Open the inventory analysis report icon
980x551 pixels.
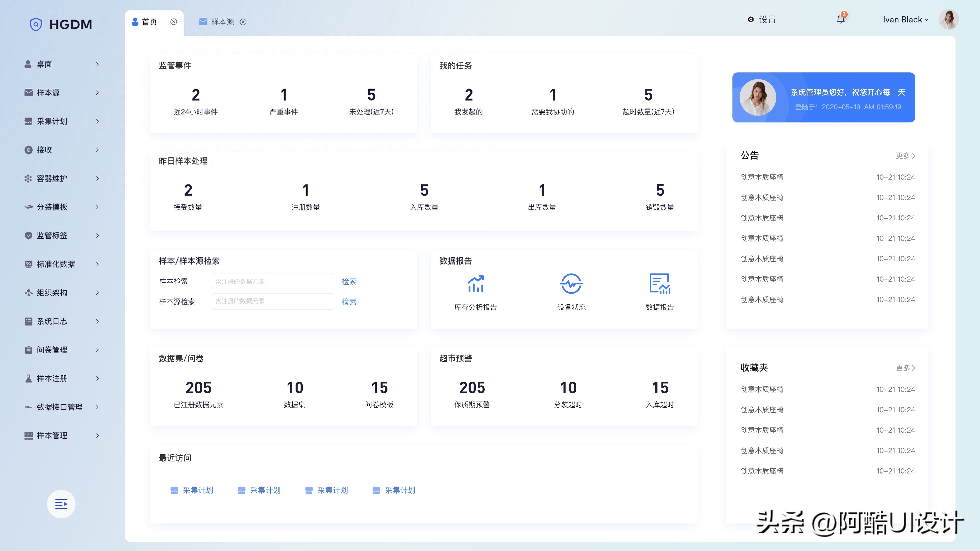point(475,284)
